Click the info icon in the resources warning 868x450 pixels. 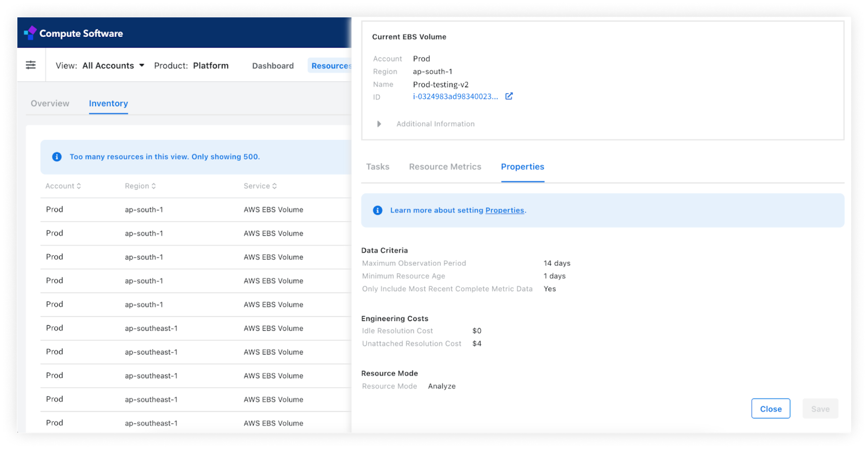tap(57, 157)
